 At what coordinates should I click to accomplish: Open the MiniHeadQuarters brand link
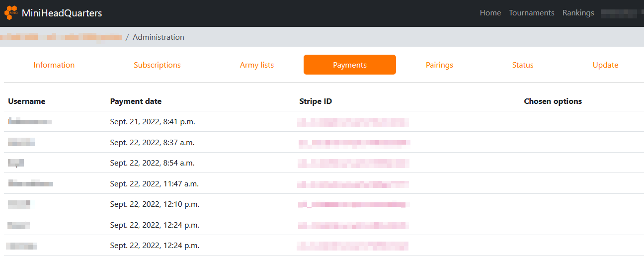(x=62, y=13)
